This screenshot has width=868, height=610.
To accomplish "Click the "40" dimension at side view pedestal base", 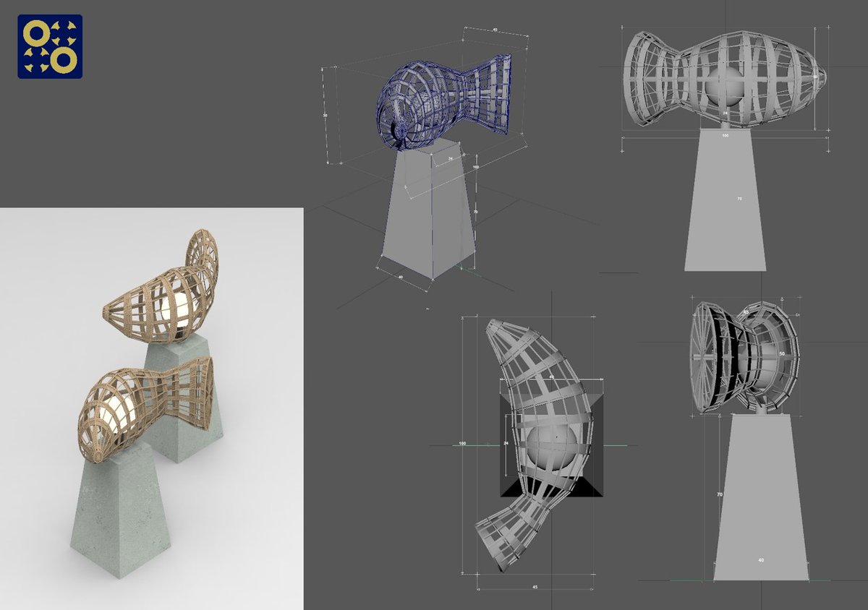I will point(760,559).
